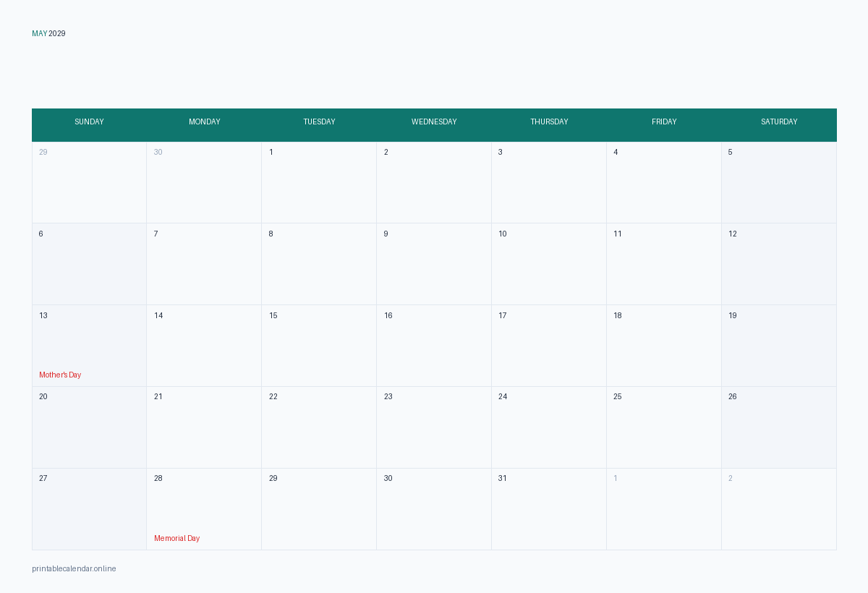868x593 pixels.
Task: Select Friday May 25
Action: [664, 427]
